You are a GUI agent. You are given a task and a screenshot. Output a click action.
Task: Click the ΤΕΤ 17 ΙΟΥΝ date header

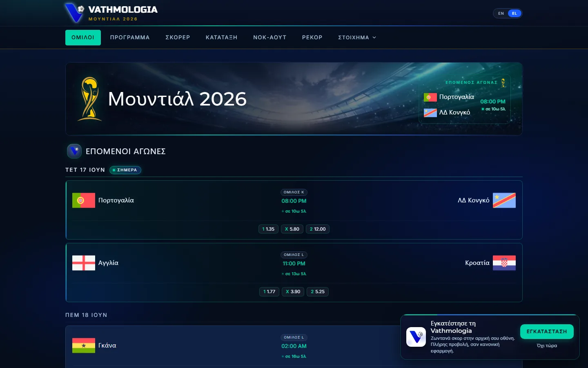pyautogui.click(x=85, y=170)
